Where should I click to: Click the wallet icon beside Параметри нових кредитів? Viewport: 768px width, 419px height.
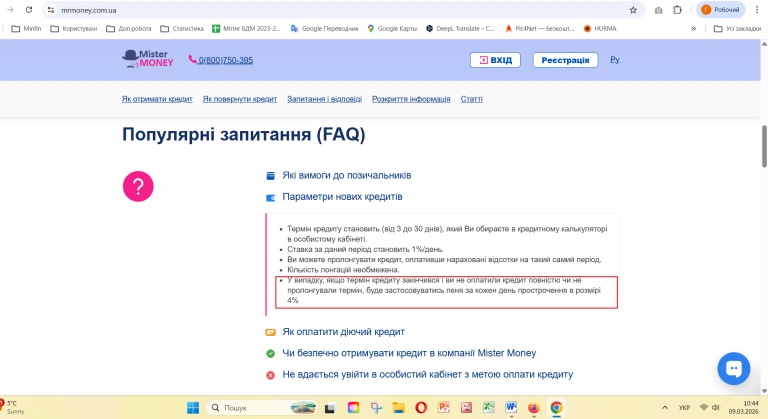tap(270, 197)
